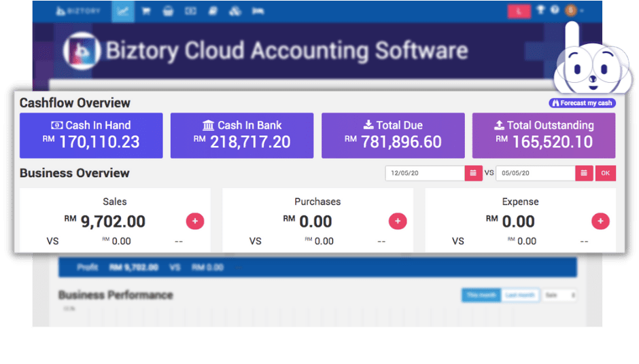Open the Cash In Hand card
This screenshot has height=364, width=639.
pyautogui.click(x=91, y=136)
